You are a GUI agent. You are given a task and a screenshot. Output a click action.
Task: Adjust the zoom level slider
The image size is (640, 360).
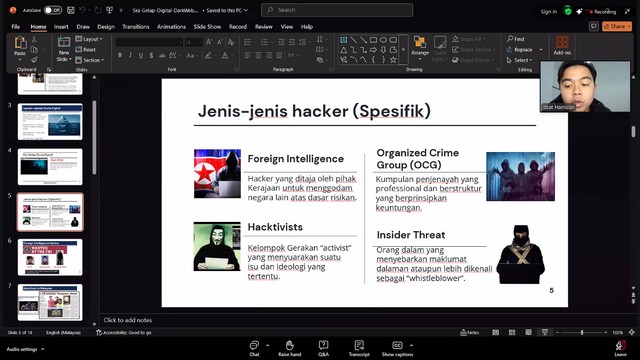[x=582, y=333]
